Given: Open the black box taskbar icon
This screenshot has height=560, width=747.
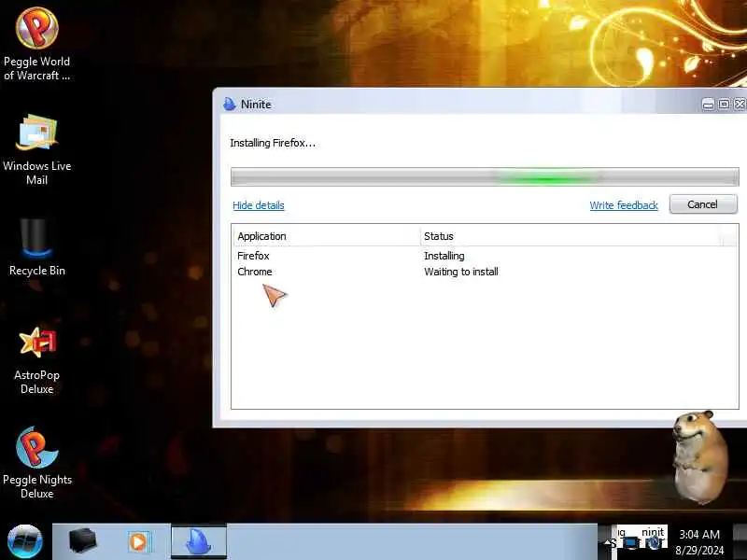Looking at the screenshot, I should 83,541.
